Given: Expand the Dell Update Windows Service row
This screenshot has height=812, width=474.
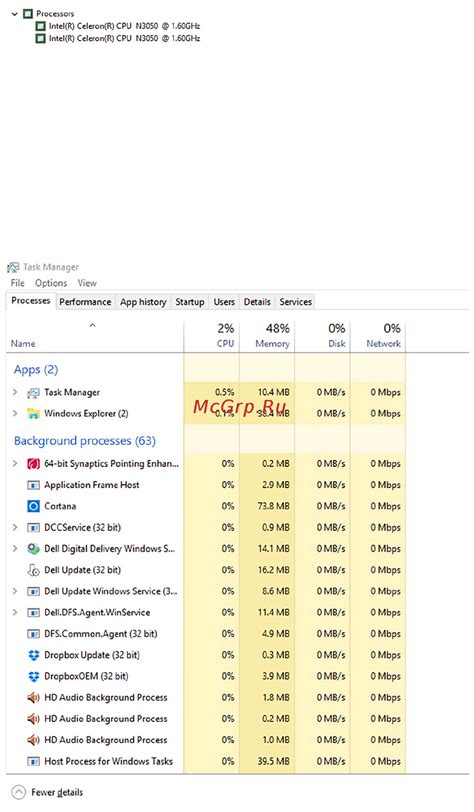Looking at the screenshot, I should (x=15, y=591).
